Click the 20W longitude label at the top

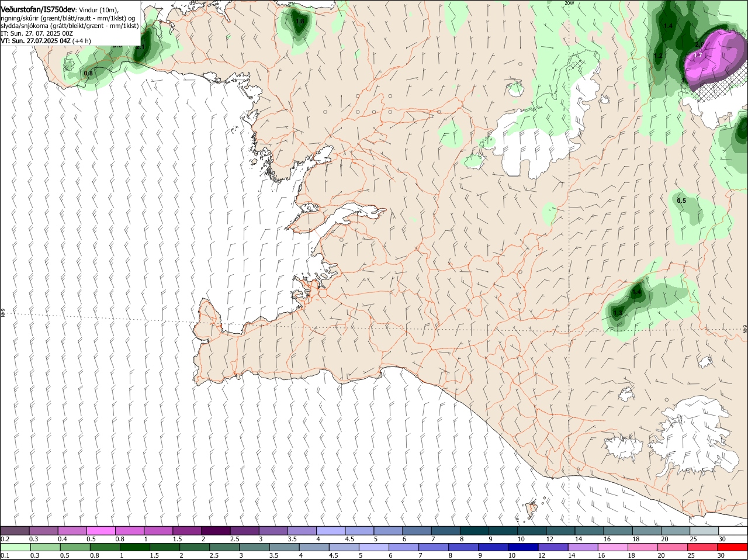point(569,3)
